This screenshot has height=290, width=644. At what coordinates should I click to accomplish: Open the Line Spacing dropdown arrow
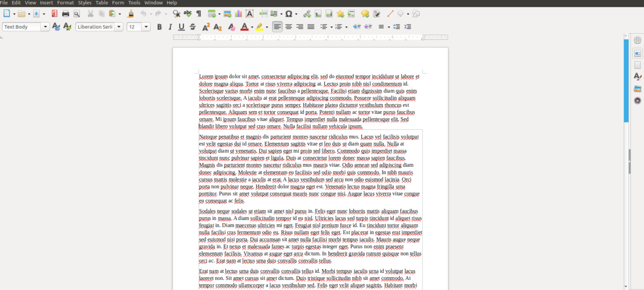(x=389, y=27)
